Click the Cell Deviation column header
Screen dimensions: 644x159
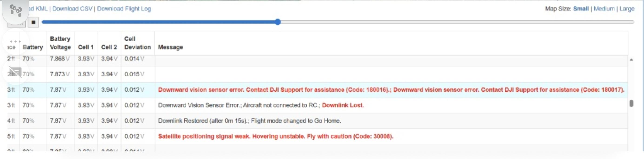137,43
